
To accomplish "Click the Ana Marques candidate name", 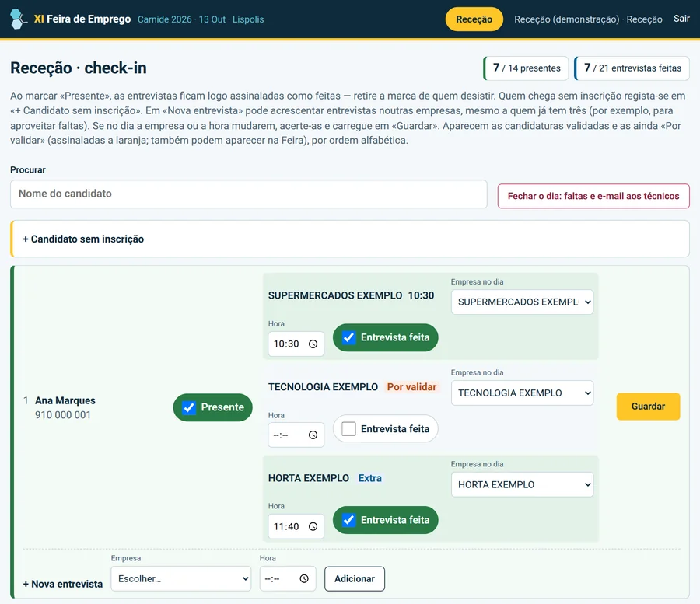I will pyautogui.click(x=65, y=400).
